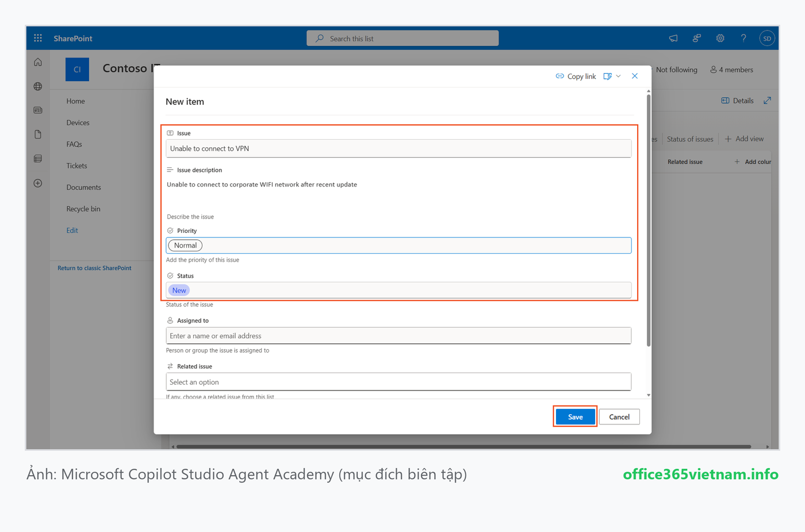Image resolution: width=805 pixels, height=532 pixels.
Task: Open the Priority choice field
Action: pos(398,245)
